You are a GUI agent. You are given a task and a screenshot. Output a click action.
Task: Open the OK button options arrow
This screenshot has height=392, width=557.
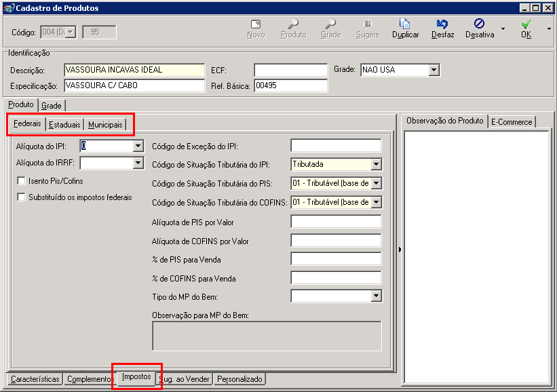pyautogui.click(x=549, y=28)
